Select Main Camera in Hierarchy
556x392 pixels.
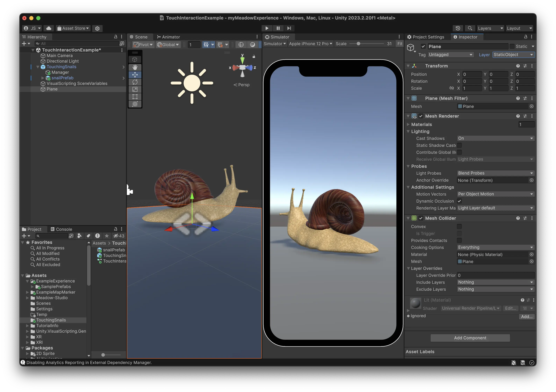[x=60, y=55]
